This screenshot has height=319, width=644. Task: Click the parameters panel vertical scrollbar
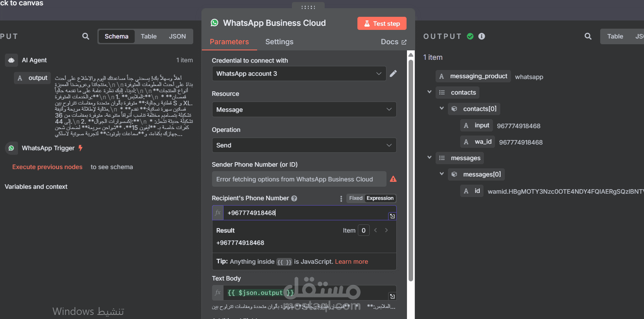[x=411, y=170]
